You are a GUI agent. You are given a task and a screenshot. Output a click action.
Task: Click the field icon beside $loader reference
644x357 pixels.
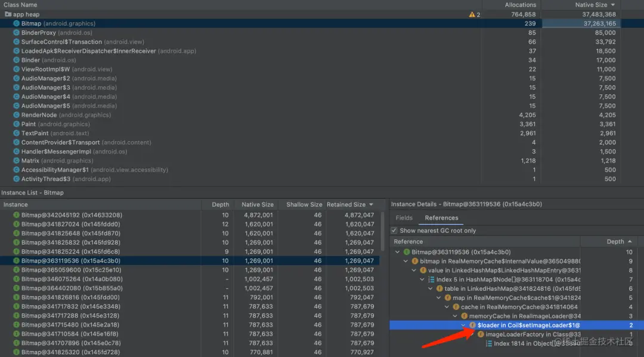pos(472,325)
